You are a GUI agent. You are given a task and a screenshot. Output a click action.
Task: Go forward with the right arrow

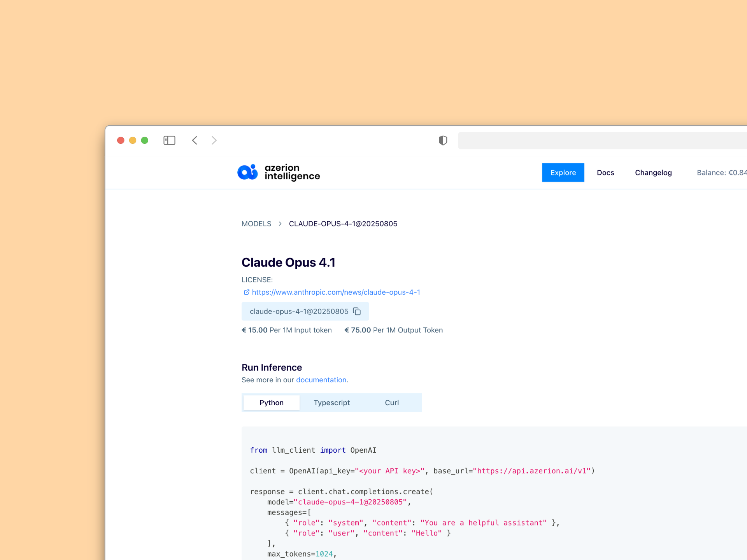tap(214, 140)
